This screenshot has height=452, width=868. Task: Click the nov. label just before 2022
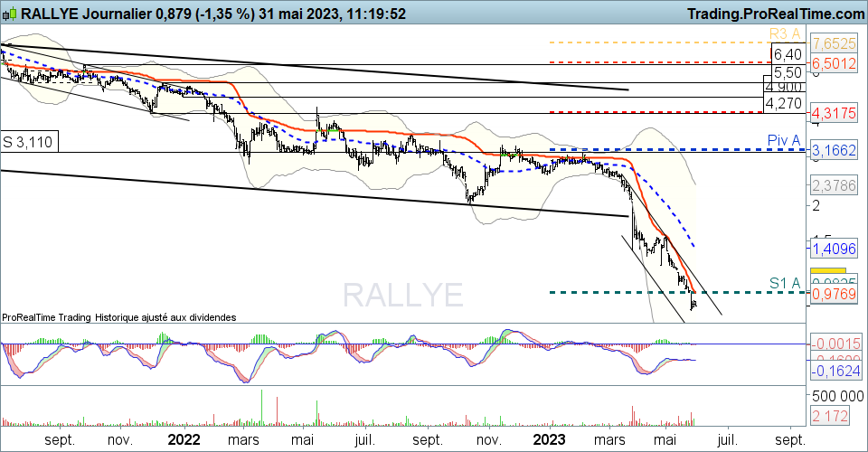(x=120, y=440)
